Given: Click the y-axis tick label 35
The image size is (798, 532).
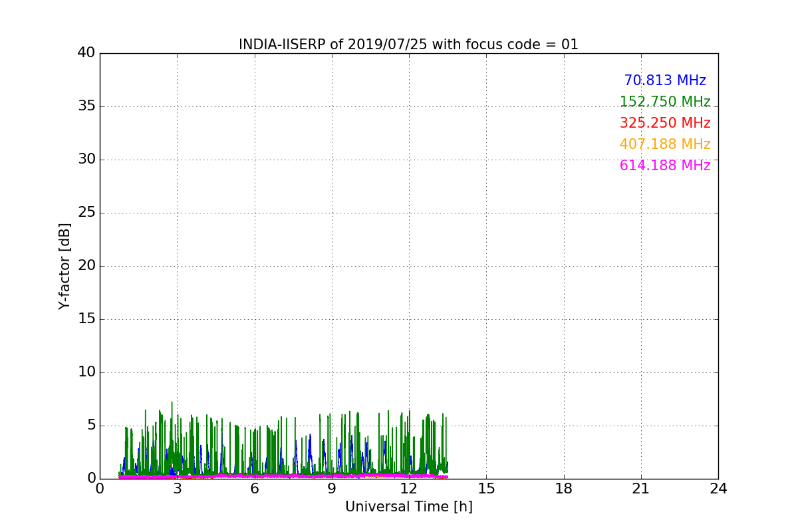Looking at the screenshot, I should (86, 106).
